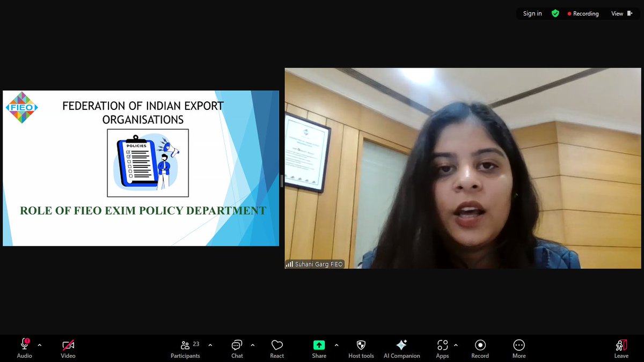Image resolution: width=644 pixels, height=362 pixels.
Task: Click the green encryption shield icon
Action: point(555,13)
